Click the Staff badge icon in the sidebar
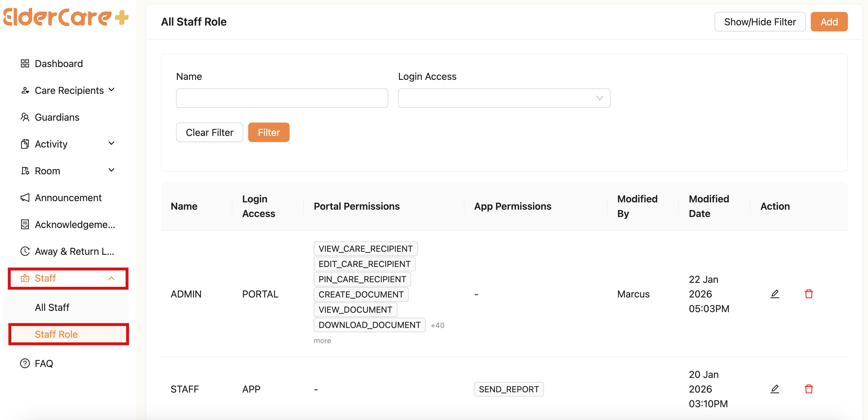This screenshot has height=420, width=868. tap(25, 278)
